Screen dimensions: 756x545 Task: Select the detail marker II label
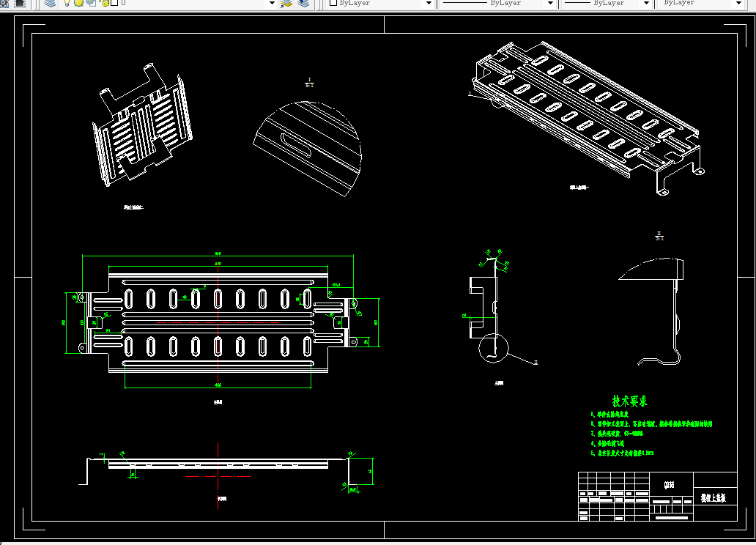click(535, 363)
